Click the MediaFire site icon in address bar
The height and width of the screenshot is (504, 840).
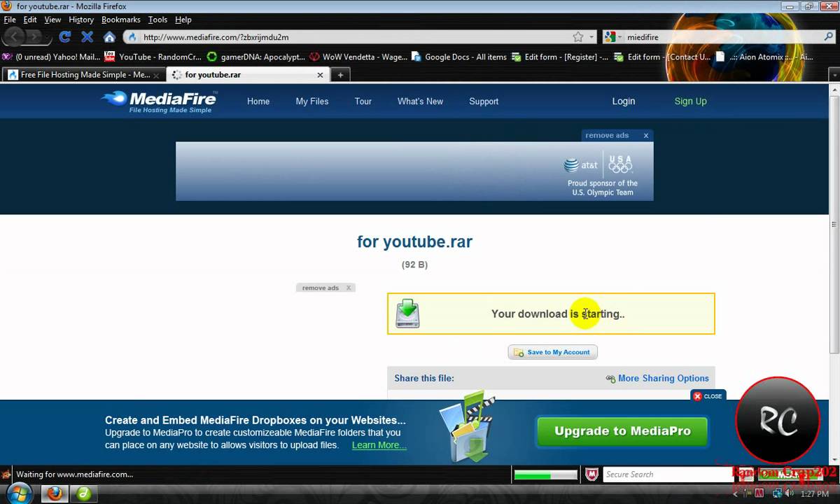coord(132,37)
